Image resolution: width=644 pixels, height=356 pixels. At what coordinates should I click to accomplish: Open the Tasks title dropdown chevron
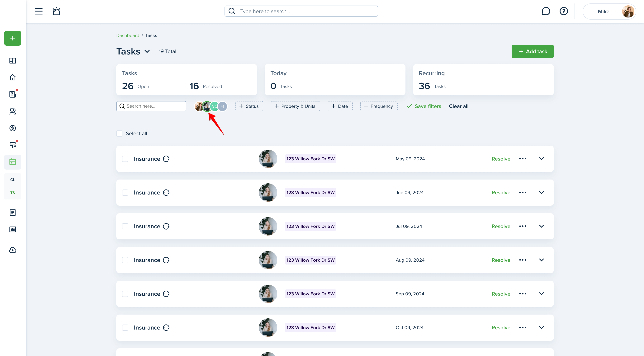(147, 52)
